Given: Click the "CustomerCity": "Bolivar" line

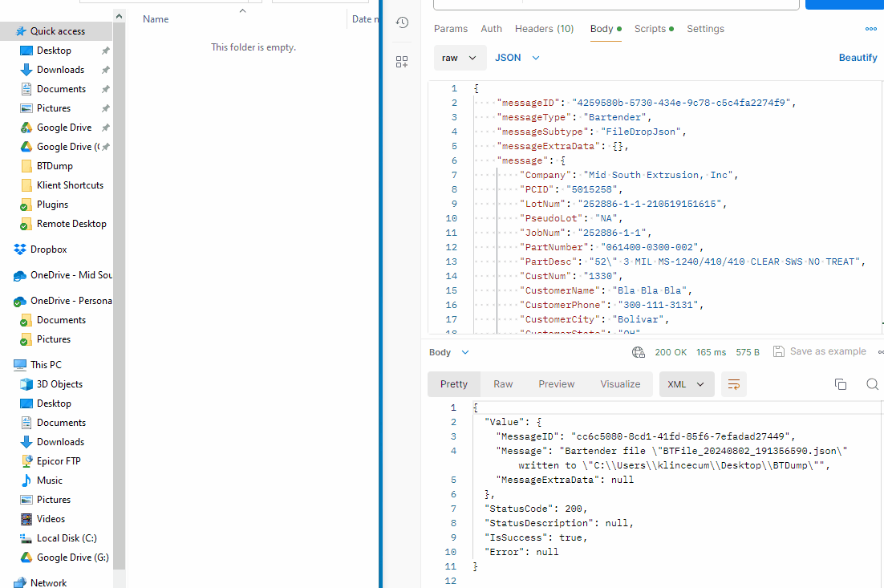Looking at the screenshot, I should click(x=594, y=319).
